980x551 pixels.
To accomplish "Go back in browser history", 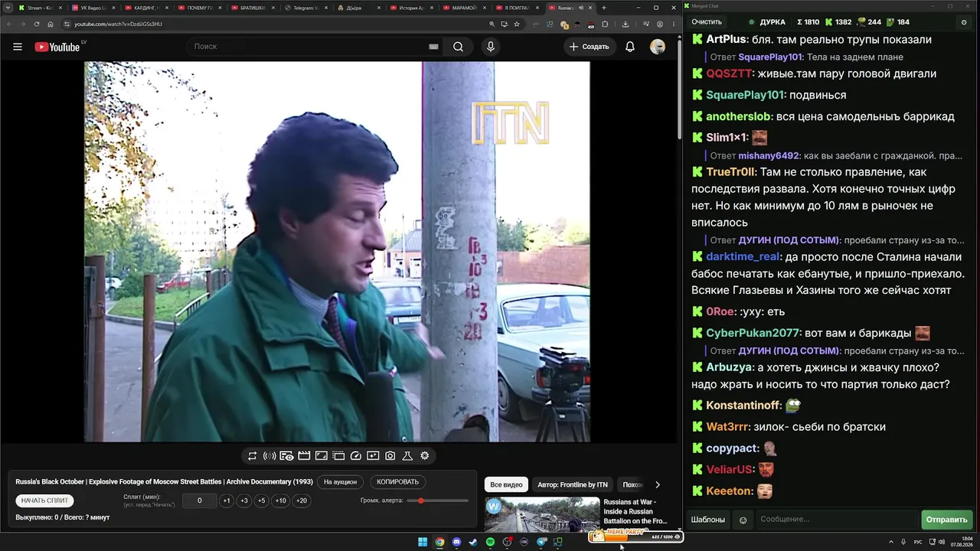I will (x=8, y=24).
